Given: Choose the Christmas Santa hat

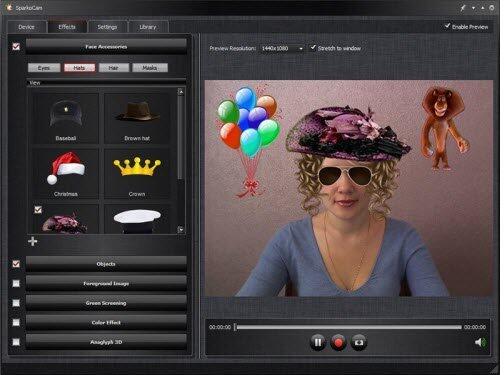Looking at the screenshot, I should coord(66,174).
